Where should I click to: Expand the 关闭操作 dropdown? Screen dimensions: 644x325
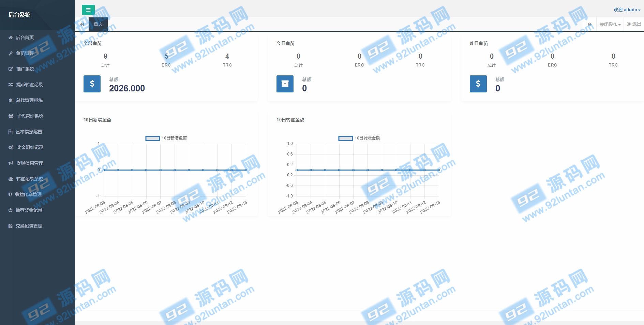coord(610,24)
